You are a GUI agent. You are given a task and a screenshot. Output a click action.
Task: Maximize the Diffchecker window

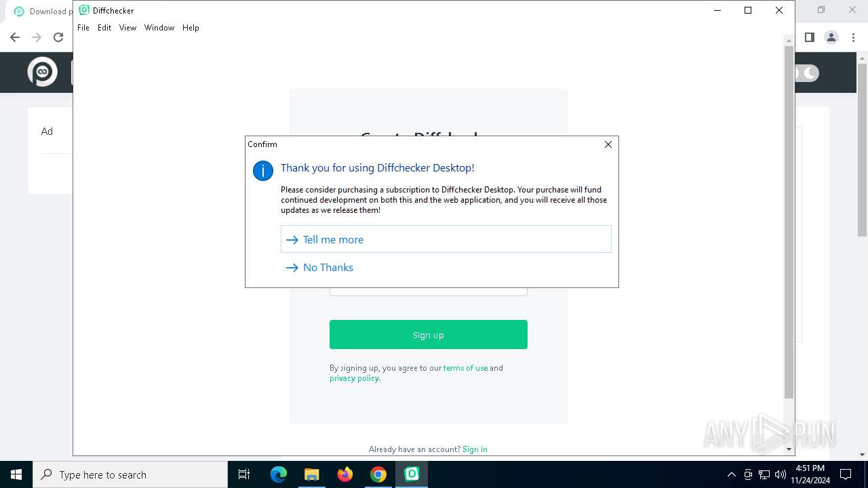(748, 10)
